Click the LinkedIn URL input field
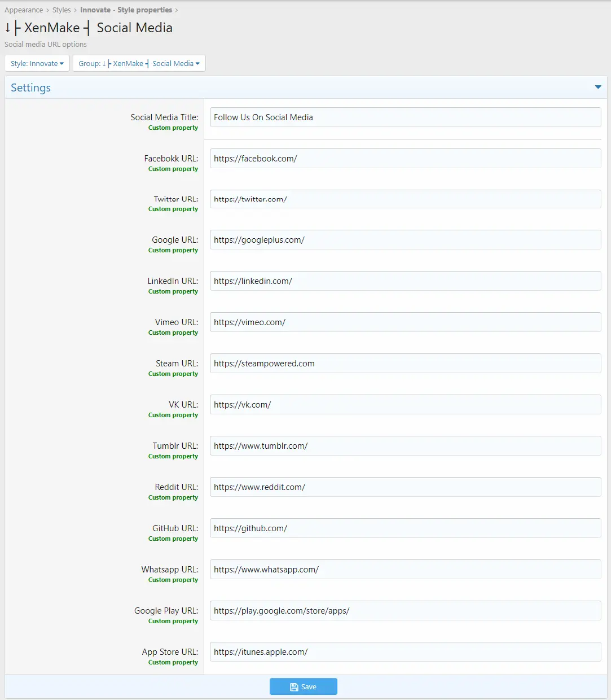This screenshot has height=700, width=611. coord(405,281)
